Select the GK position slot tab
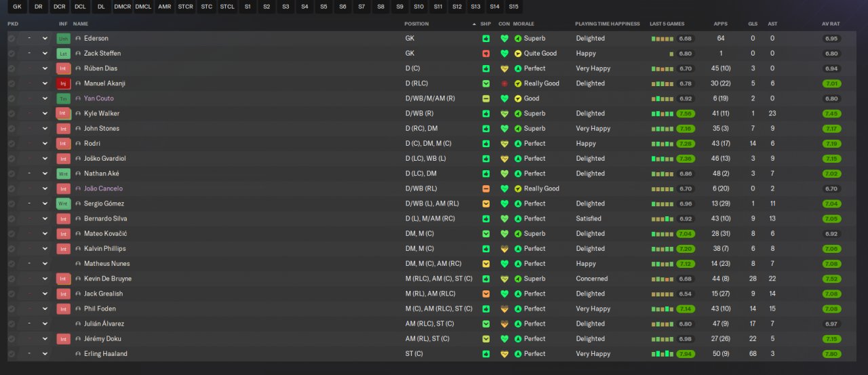Screen dimensions: 868x375 click(17, 7)
